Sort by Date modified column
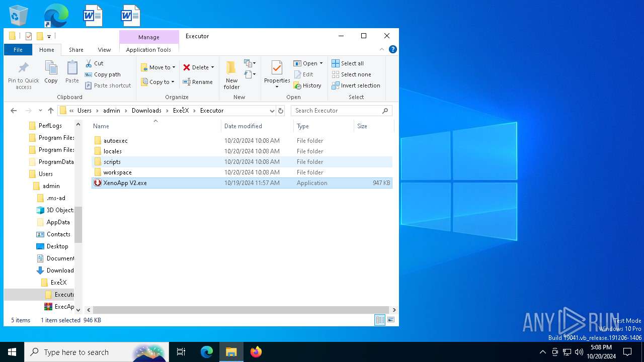644x362 pixels. click(257, 126)
